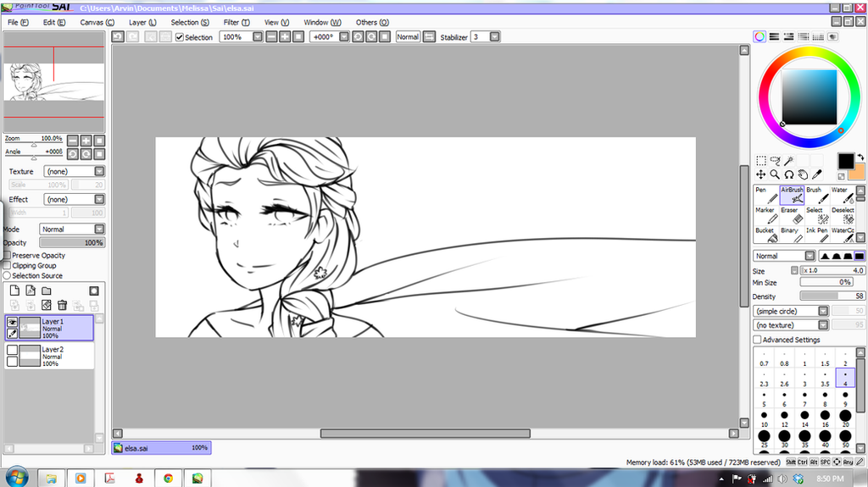Select the Binary pen tool
This screenshot has height=487, width=868.
pos(793,235)
